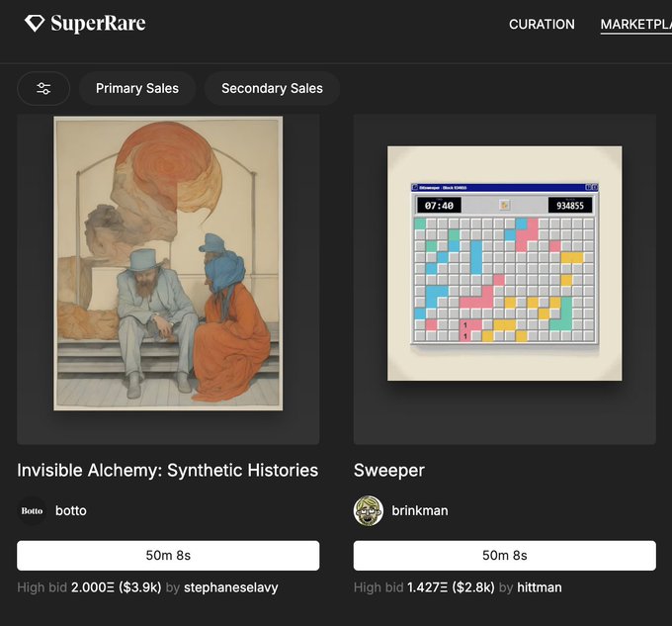Screen dimensions: 672x626
Task: Visit botto artist profile name
Action: click(71, 511)
